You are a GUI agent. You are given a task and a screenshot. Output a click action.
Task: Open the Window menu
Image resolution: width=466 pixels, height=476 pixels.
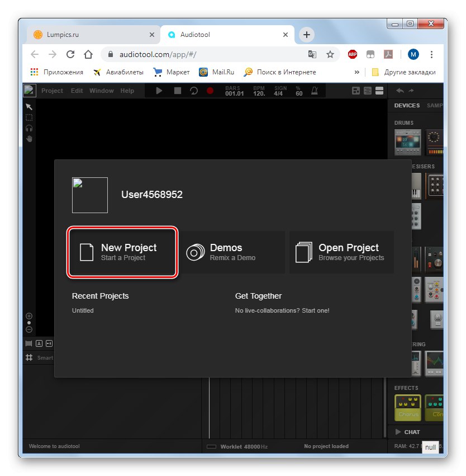pos(101,91)
